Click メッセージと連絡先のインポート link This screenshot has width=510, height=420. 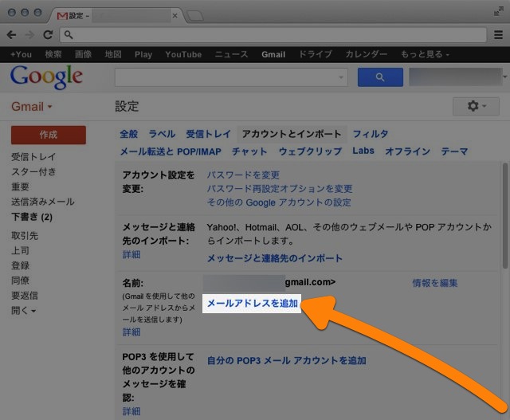pyautogui.click(x=275, y=258)
